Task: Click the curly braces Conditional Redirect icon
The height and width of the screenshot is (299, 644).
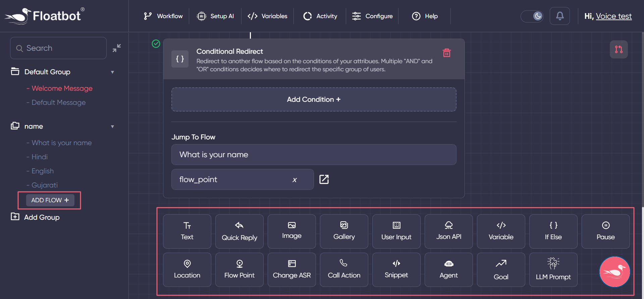Action: [x=180, y=59]
